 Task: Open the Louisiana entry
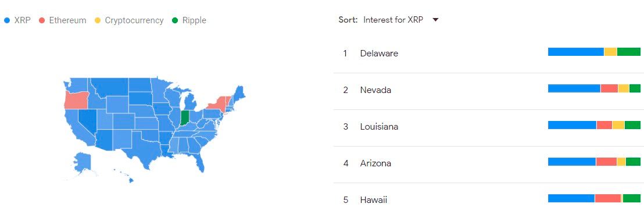point(489,128)
